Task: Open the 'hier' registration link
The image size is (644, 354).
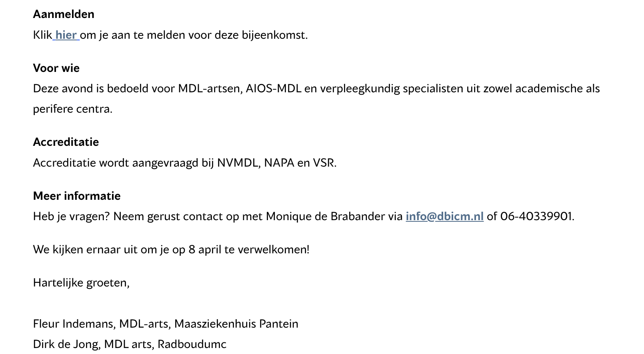Action: 66,35
